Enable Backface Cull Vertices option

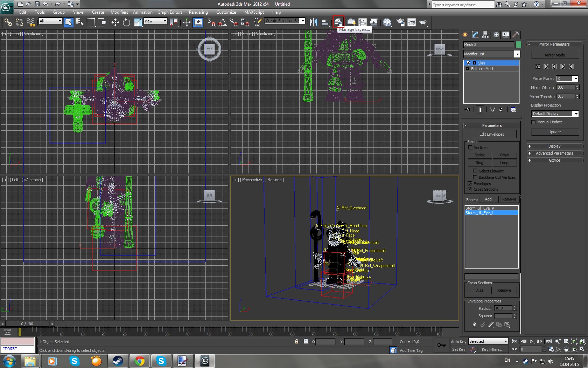(x=475, y=177)
